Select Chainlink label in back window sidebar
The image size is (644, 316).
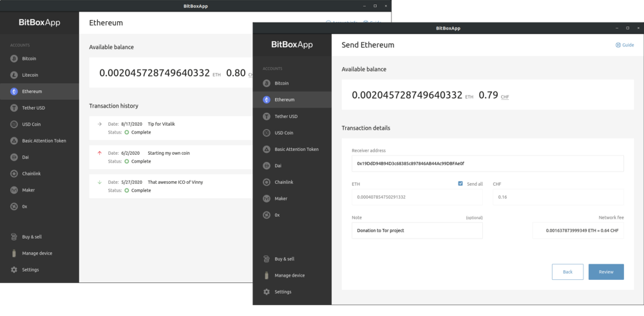32,173
